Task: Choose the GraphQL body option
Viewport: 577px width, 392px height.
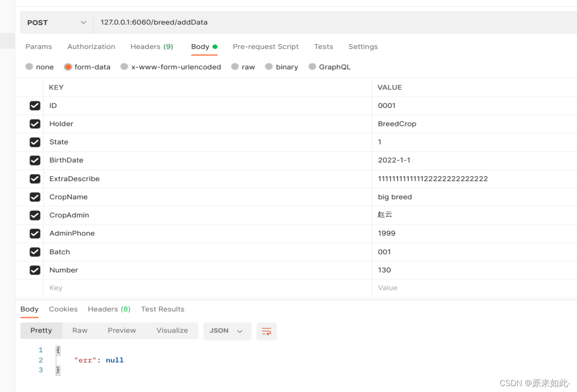Action: (312, 67)
